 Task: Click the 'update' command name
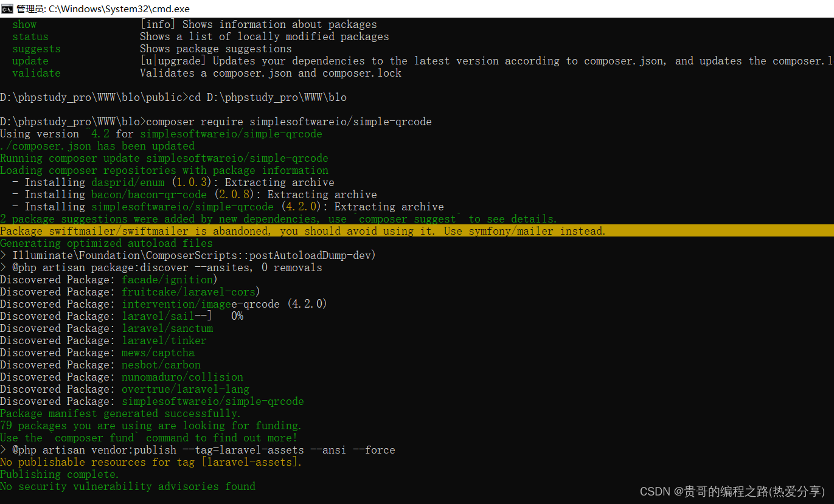(30, 61)
